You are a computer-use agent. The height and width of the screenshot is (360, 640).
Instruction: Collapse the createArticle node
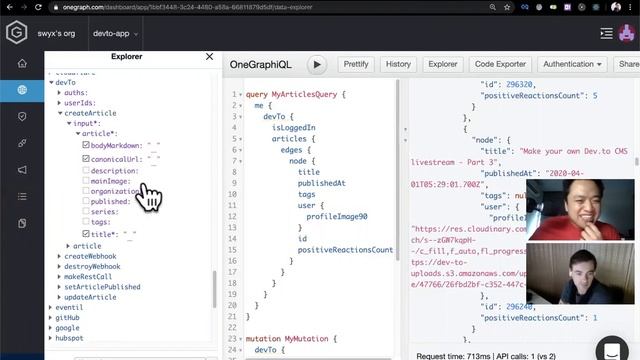[x=60, y=113]
